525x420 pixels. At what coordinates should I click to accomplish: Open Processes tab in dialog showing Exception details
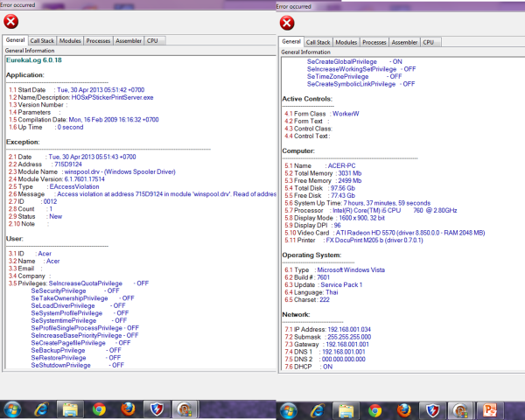[98, 40]
